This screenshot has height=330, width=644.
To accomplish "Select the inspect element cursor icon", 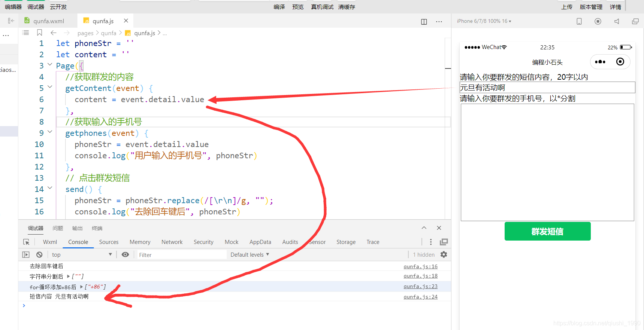I will click(x=26, y=242).
